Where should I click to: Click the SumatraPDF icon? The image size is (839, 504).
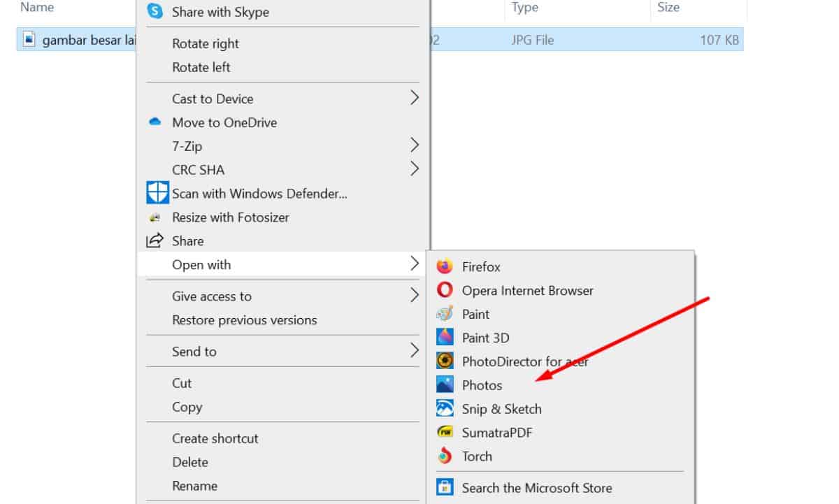445,433
